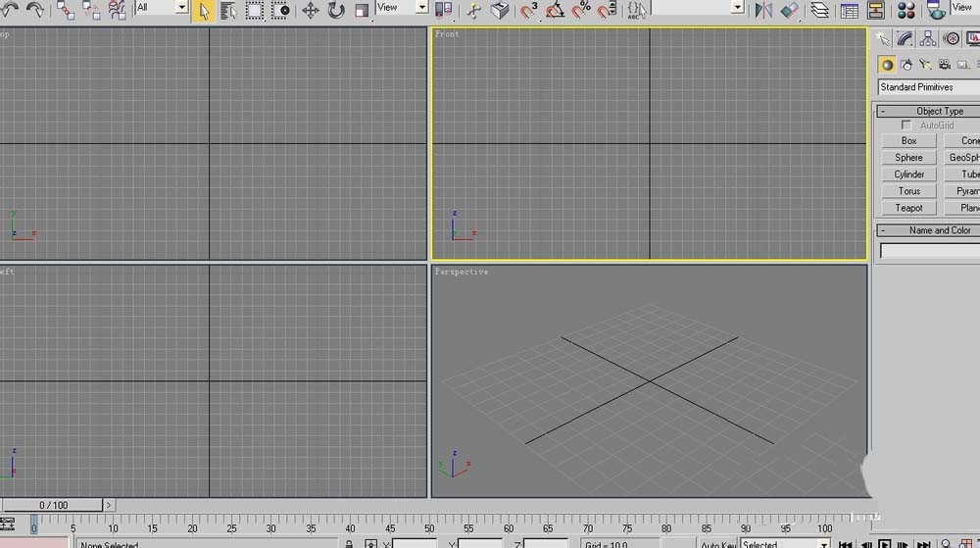Activate Bind to Space Warp tool

[x=117, y=10]
